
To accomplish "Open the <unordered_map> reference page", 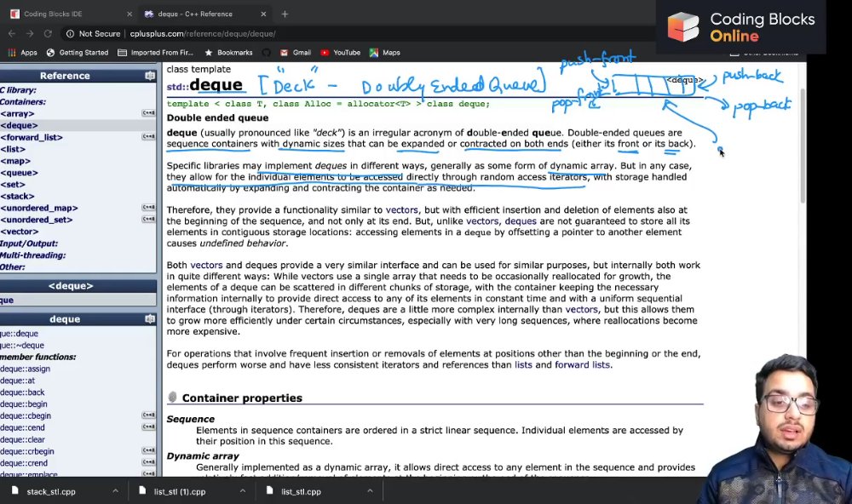I will (x=39, y=208).
